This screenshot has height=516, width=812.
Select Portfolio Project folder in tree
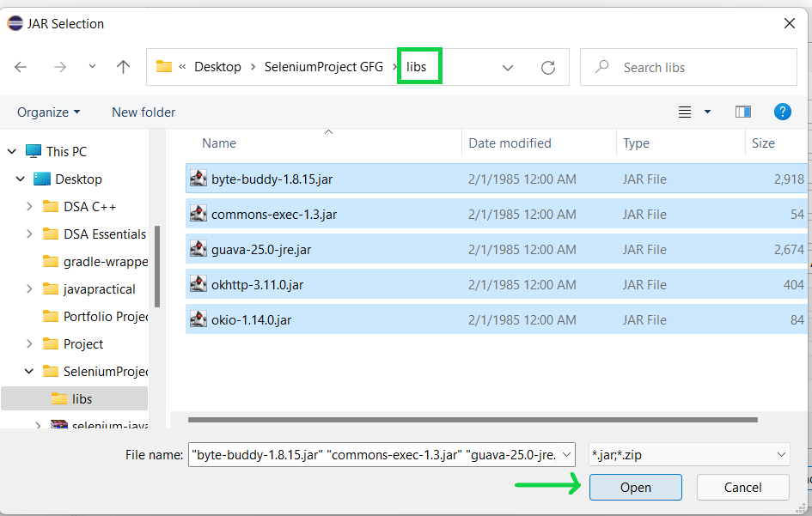click(106, 316)
